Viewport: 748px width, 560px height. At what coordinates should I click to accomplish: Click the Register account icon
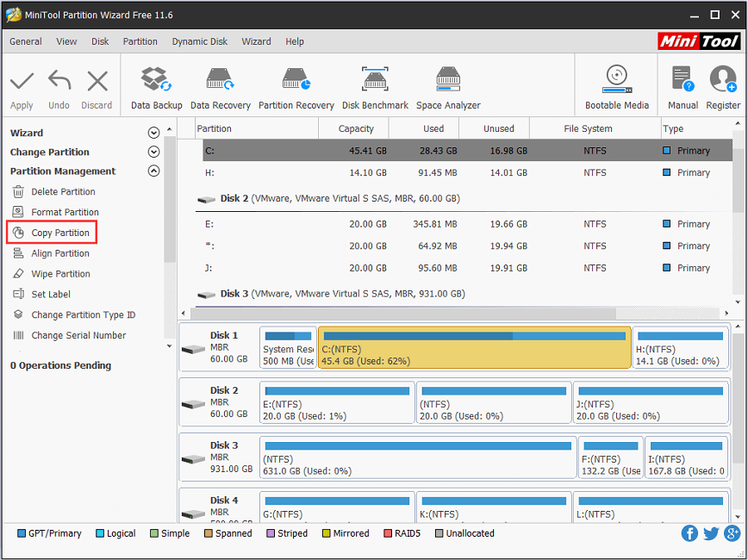[723, 89]
